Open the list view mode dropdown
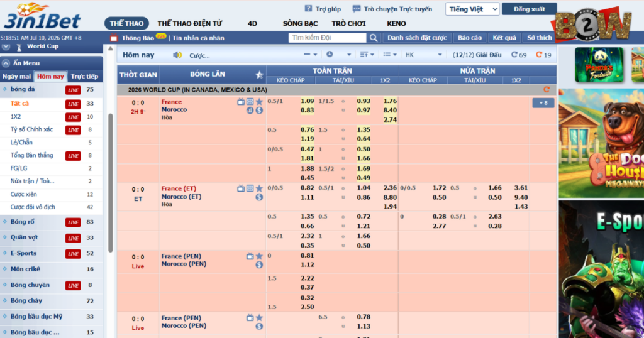Image resolution: width=644 pixels, height=338 pixels. point(390,55)
